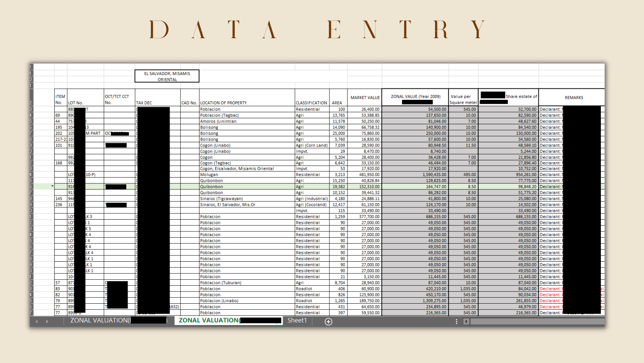This screenshot has width=644, height=363.
Task: Click the MARKET VALUE header cell
Action: [x=364, y=97]
